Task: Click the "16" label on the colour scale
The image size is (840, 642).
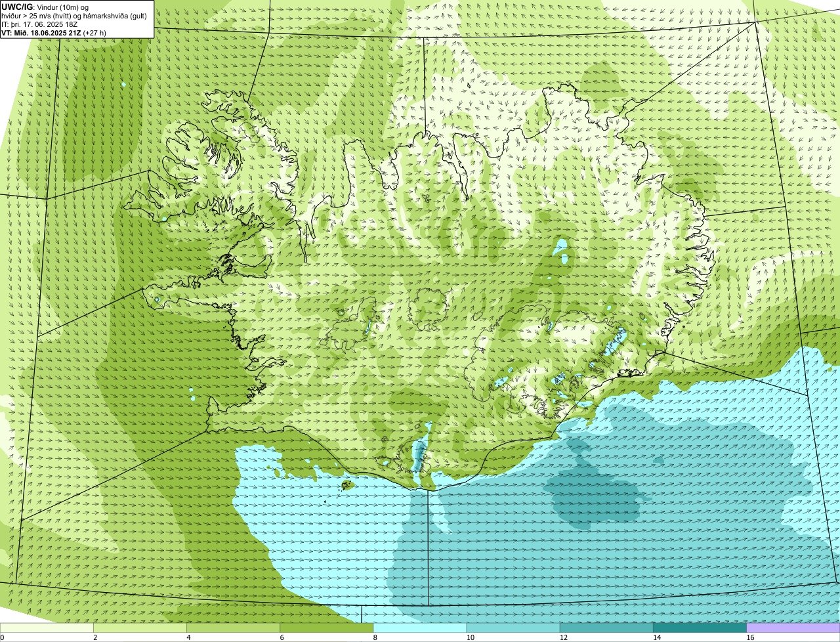Action: 750,637
